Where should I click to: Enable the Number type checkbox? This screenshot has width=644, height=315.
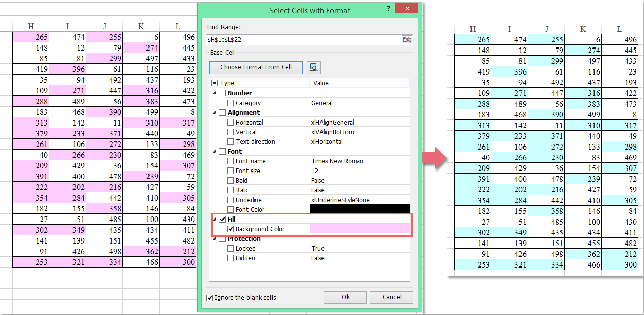(222, 93)
